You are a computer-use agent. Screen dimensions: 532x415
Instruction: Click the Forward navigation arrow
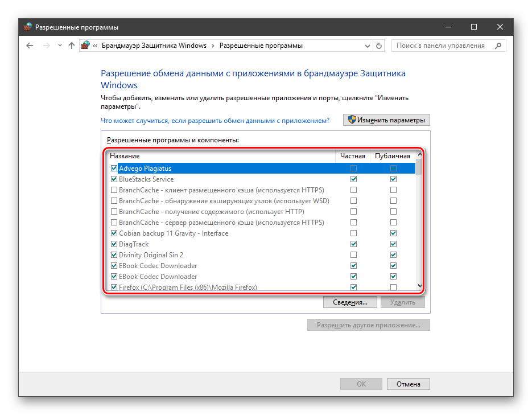pyautogui.click(x=47, y=46)
